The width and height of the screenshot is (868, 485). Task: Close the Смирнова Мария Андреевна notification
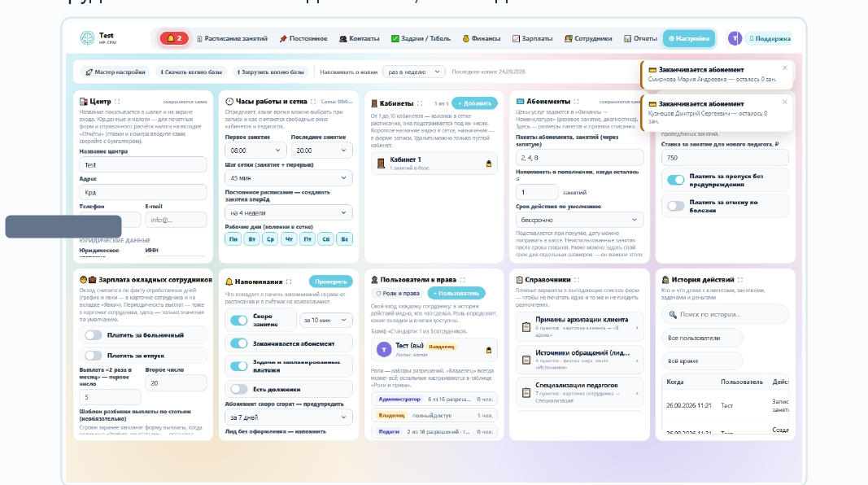(x=784, y=68)
